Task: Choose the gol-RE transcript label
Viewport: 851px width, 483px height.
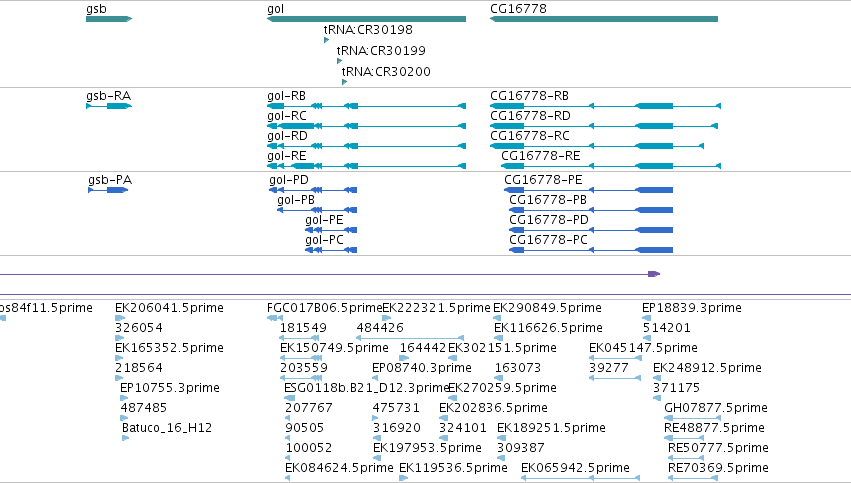Action: pyautogui.click(x=287, y=156)
